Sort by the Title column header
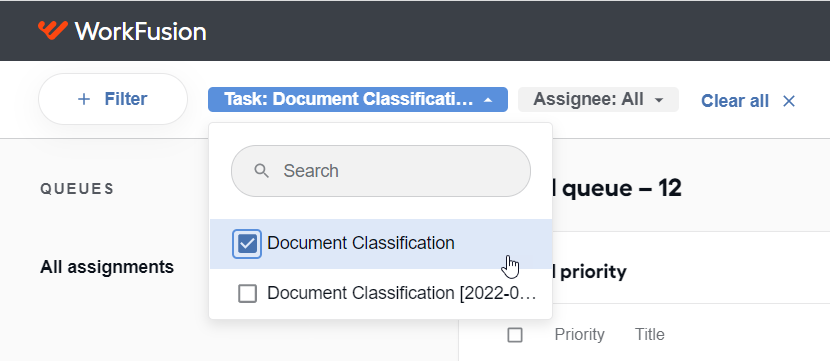Screen dimensions: 830x361 (x=649, y=335)
